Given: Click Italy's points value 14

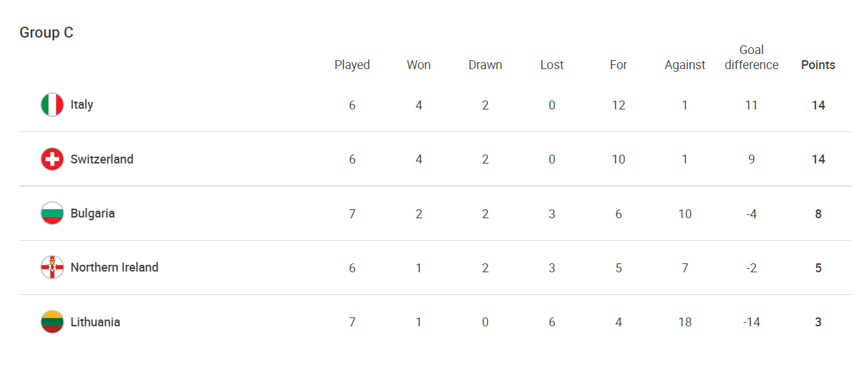Looking at the screenshot, I should [818, 105].
